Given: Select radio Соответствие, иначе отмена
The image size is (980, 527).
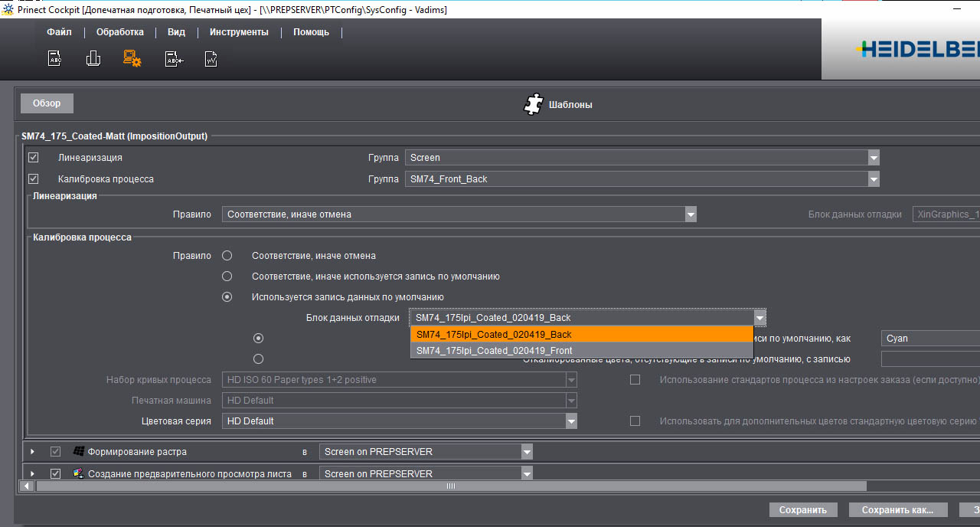Looking at the screenshot, I should [227, 255].
